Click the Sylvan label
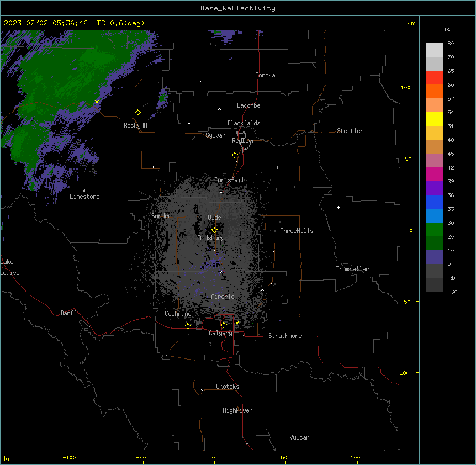This screenshot has width=476, height=465. (215, 135)
